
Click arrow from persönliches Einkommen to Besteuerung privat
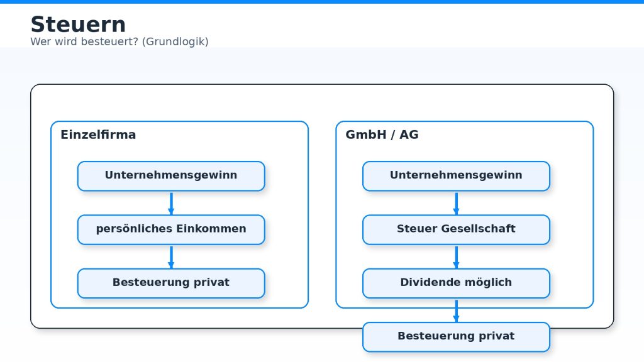tap(171, 256)
